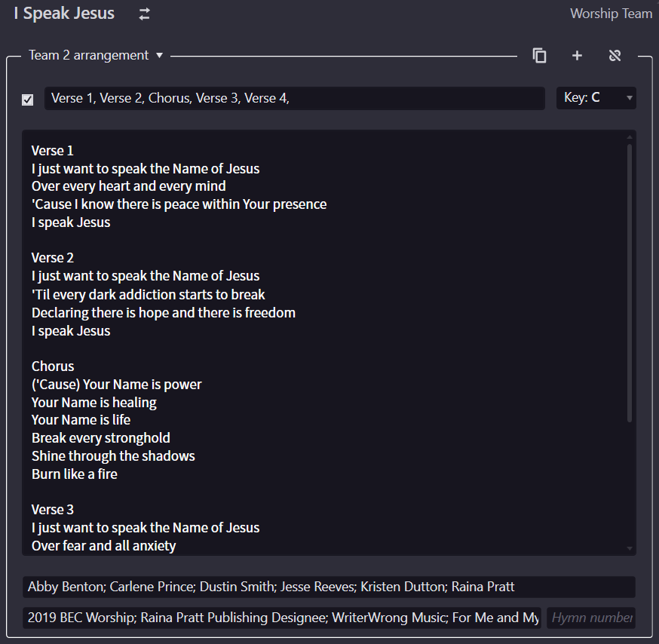
Task: Click the line 'Over fear and all anxiety'
Action: 104,546
